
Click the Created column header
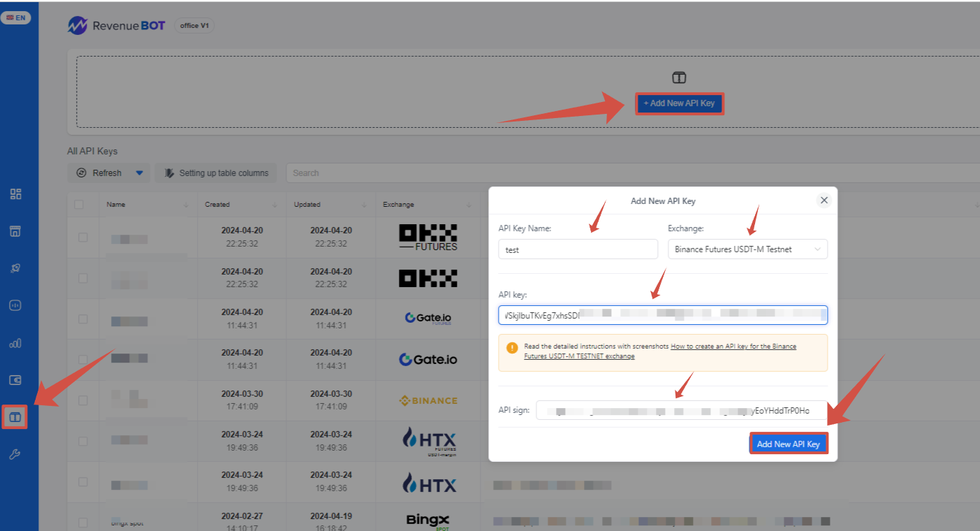coord(217,205)
